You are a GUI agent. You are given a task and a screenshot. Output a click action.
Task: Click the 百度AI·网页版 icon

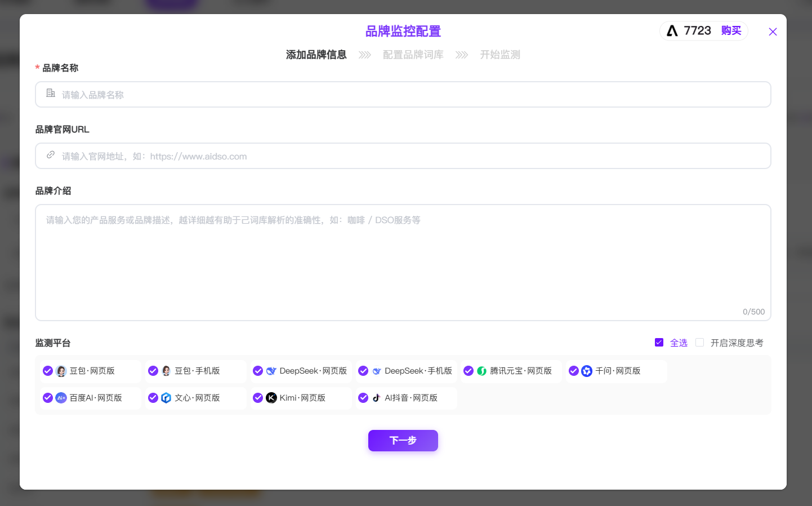pos(61,398)
